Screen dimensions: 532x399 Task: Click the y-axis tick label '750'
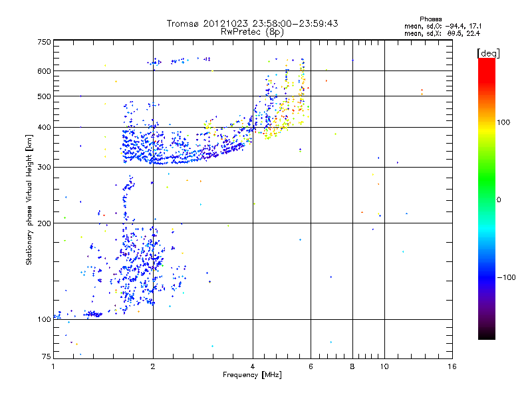(44, 42)
